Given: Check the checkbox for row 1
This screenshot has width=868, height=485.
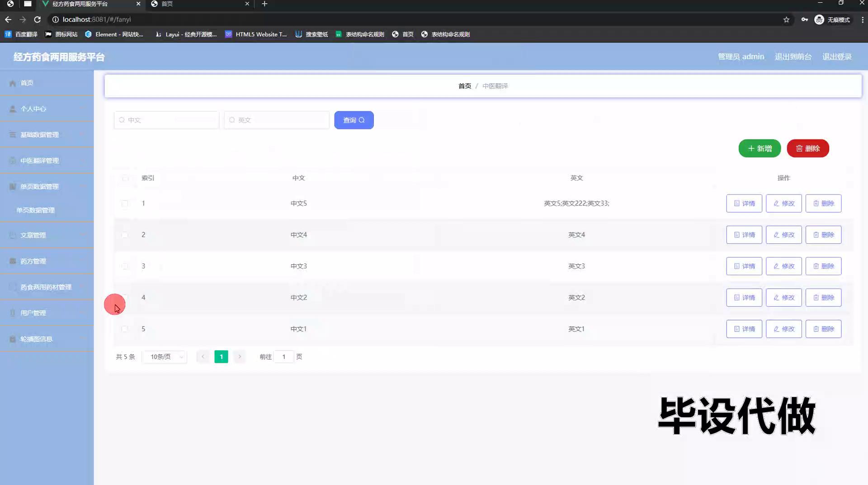Looking at the screenshot, I should click(125, 204).
